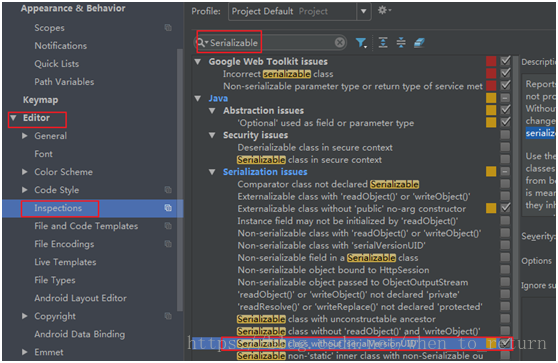Expand Code Style settings

point(25,190)
